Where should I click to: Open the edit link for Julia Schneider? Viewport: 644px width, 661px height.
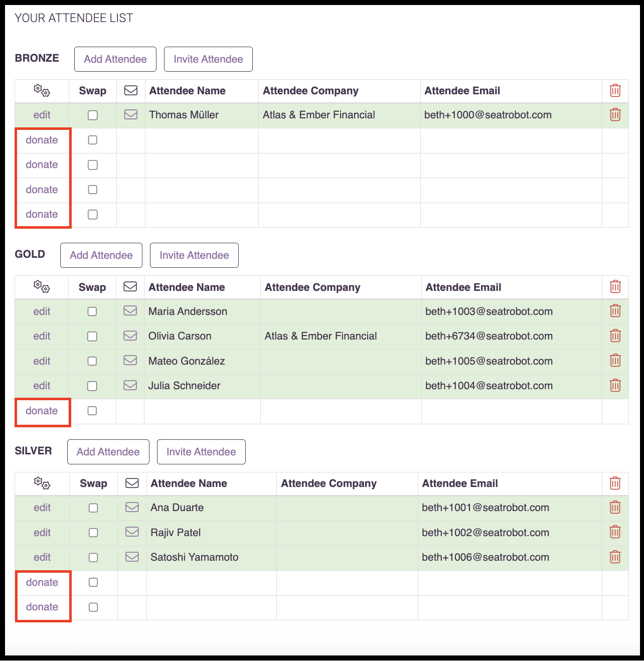[42, 386]
